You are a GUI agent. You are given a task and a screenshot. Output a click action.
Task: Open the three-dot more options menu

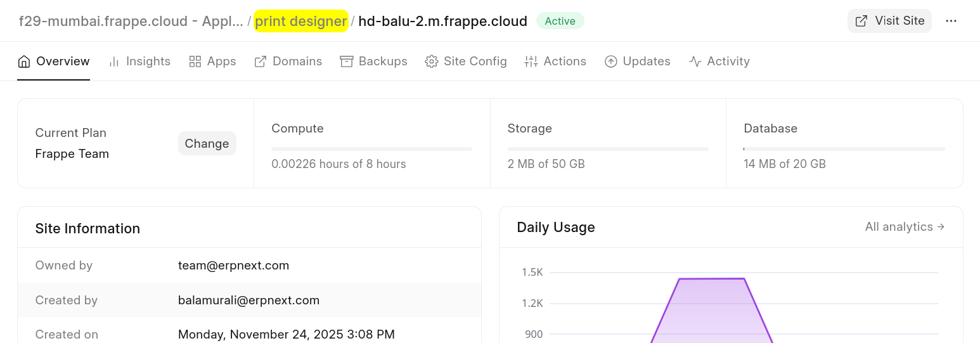(951, 21)
